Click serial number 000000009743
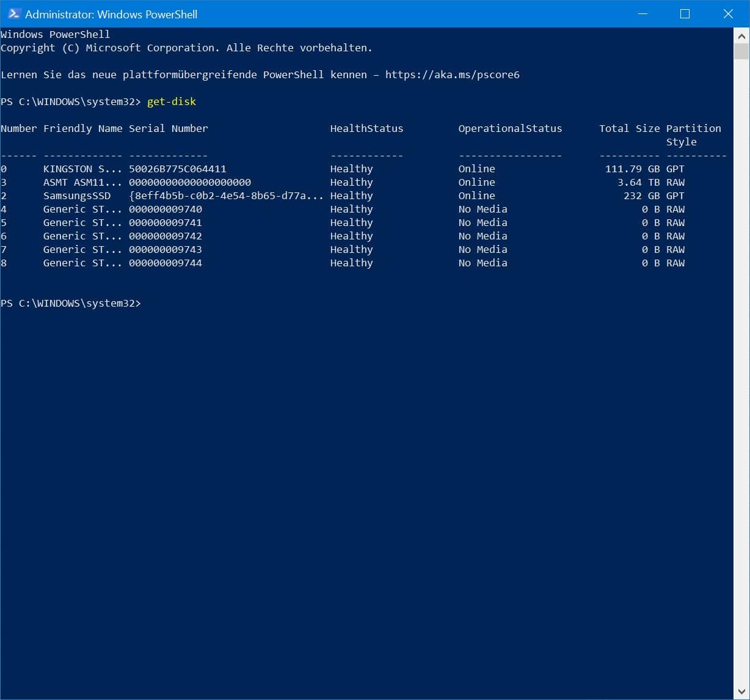 point(166,249)
